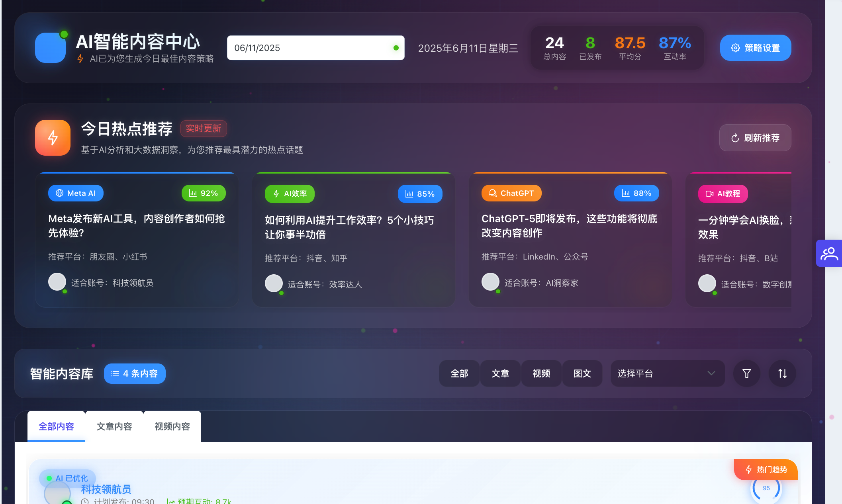Switch to the 全部内容 tab
The height and width of the screenshot is (504, 842).
click(x=56, y=426)
